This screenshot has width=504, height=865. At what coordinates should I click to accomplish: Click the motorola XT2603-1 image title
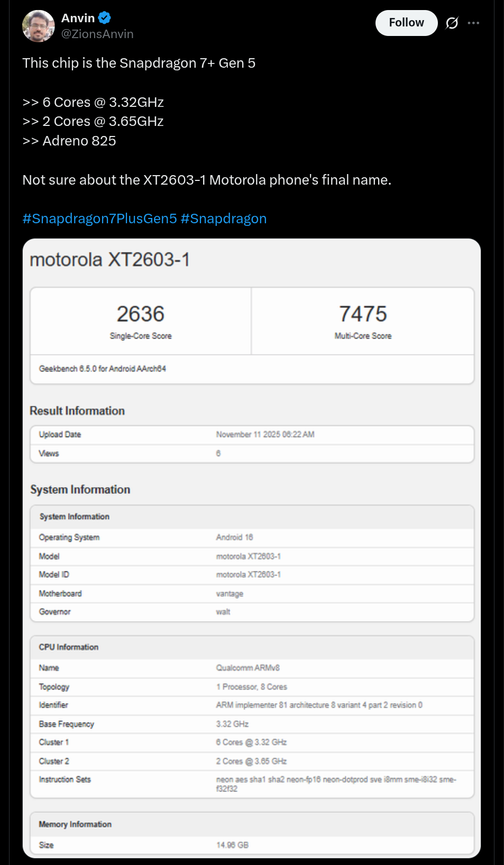point(109,260)
